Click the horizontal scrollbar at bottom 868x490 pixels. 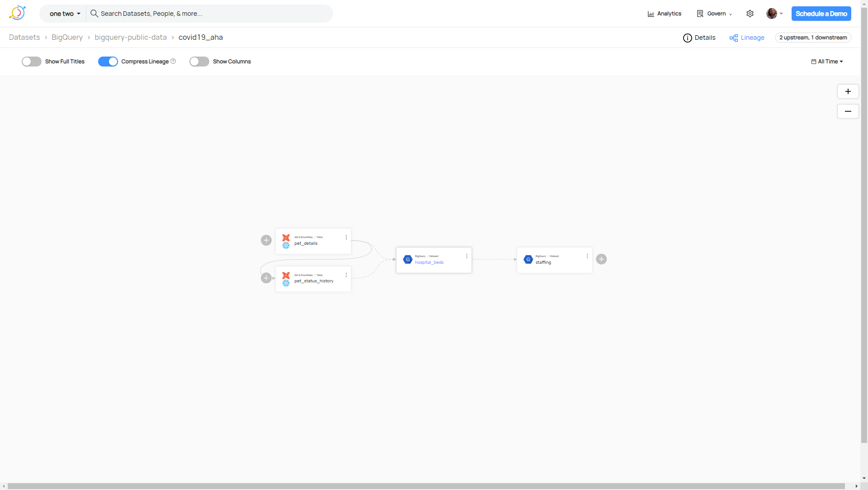point(426,486)
